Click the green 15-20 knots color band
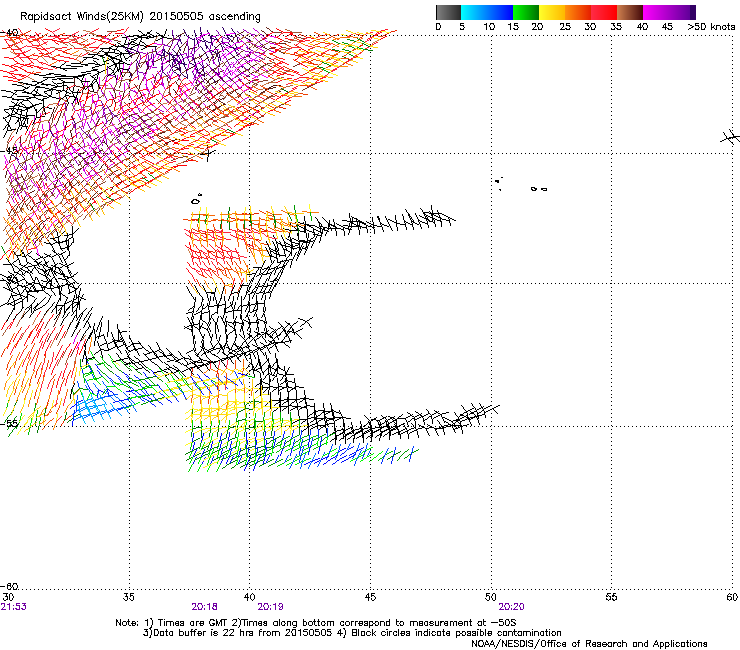This screenshot has height=650, width=740. click(526, 12)
